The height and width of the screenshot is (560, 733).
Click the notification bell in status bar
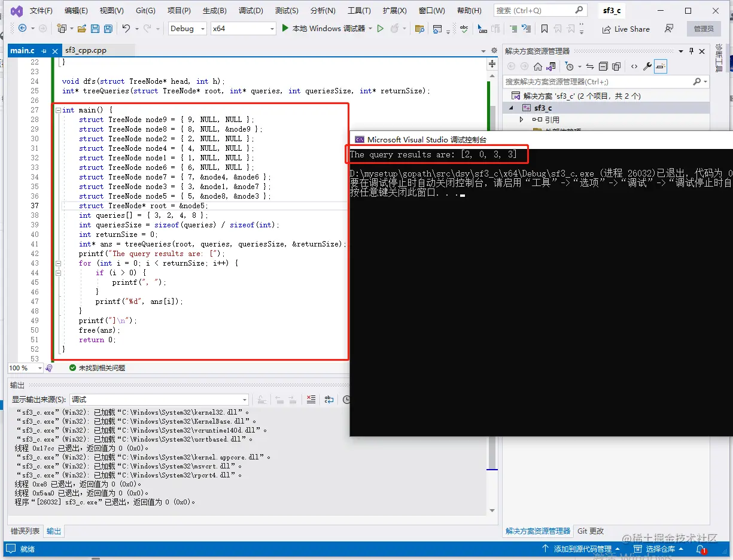pos(701,549)
